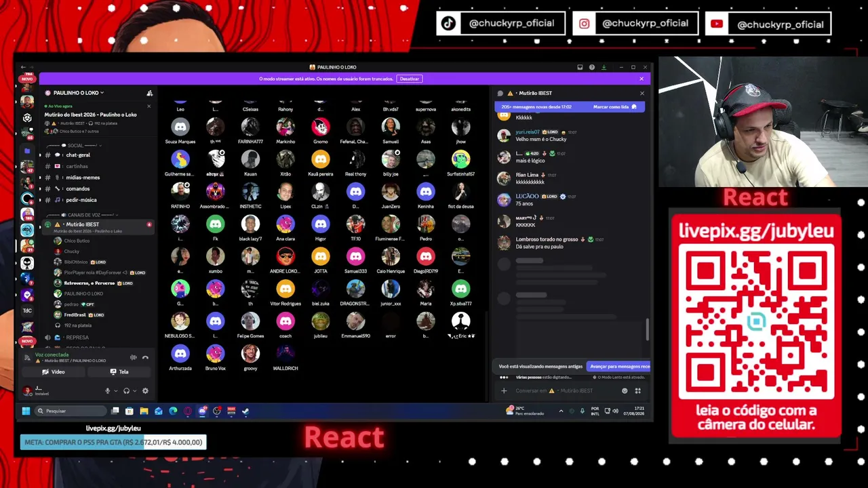Screen dimensions: 868x488
Task: Click the Desativar streamer mode button
Action: [x=409, y=79]
